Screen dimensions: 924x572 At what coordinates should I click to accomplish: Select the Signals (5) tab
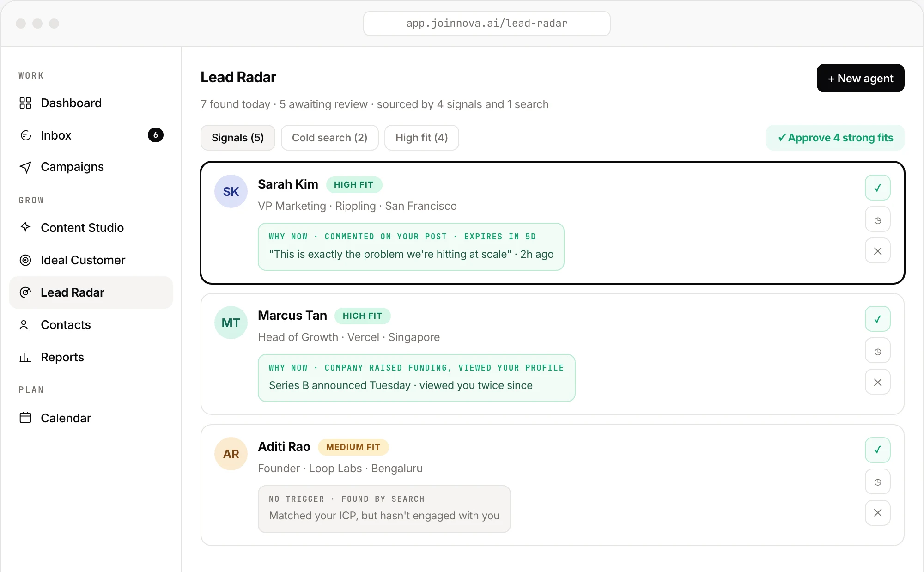pyautogui.click(x=238, y=138)
